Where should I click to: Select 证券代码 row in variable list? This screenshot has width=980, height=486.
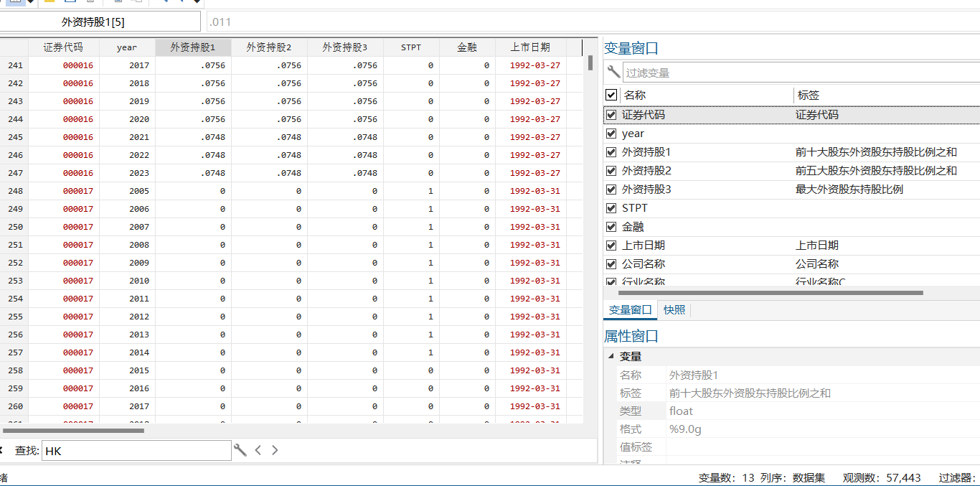point(791,115)
